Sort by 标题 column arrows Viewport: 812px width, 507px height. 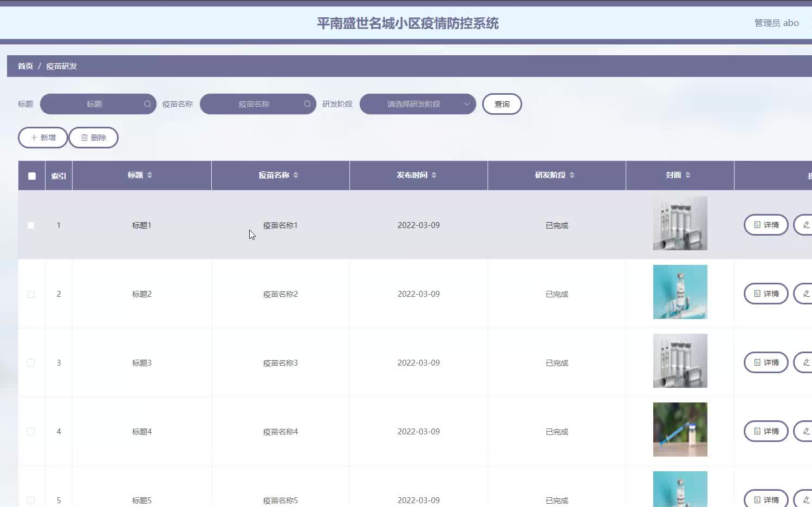point(150,175)
